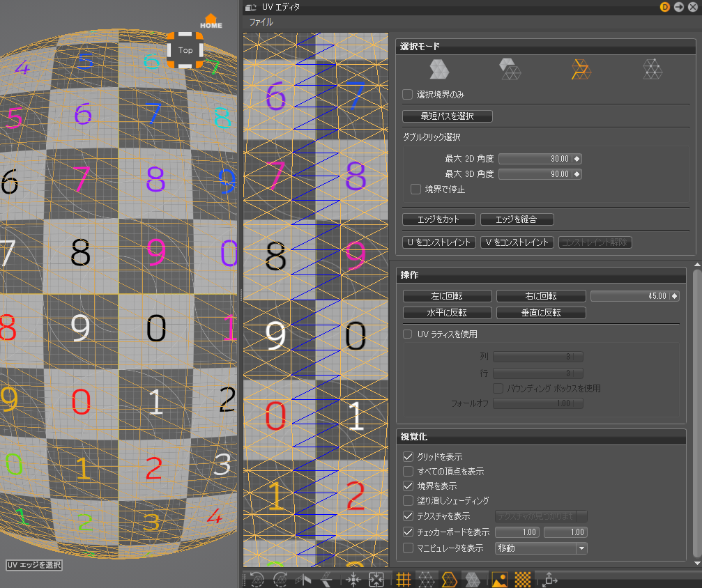Open the ファイル menu

(x=261, y=22)
